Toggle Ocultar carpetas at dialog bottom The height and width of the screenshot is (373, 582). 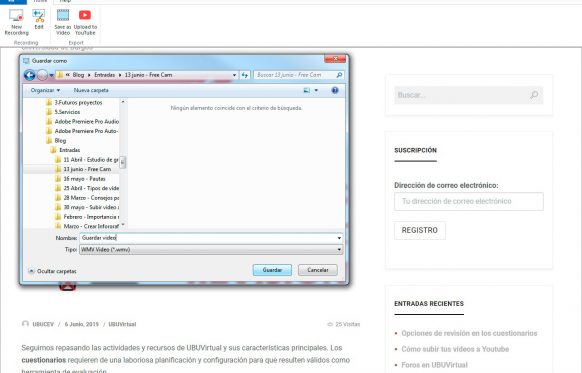point(52,271)
